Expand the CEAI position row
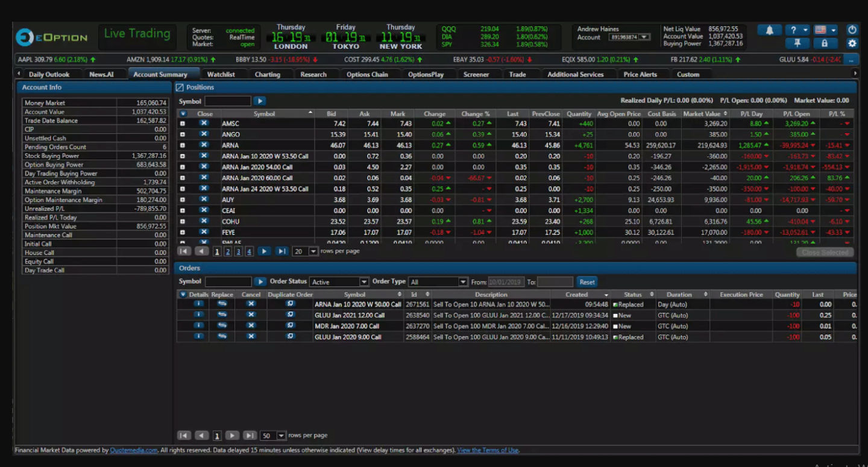Screen dimensions: 868x467 [x=183, y=210]
